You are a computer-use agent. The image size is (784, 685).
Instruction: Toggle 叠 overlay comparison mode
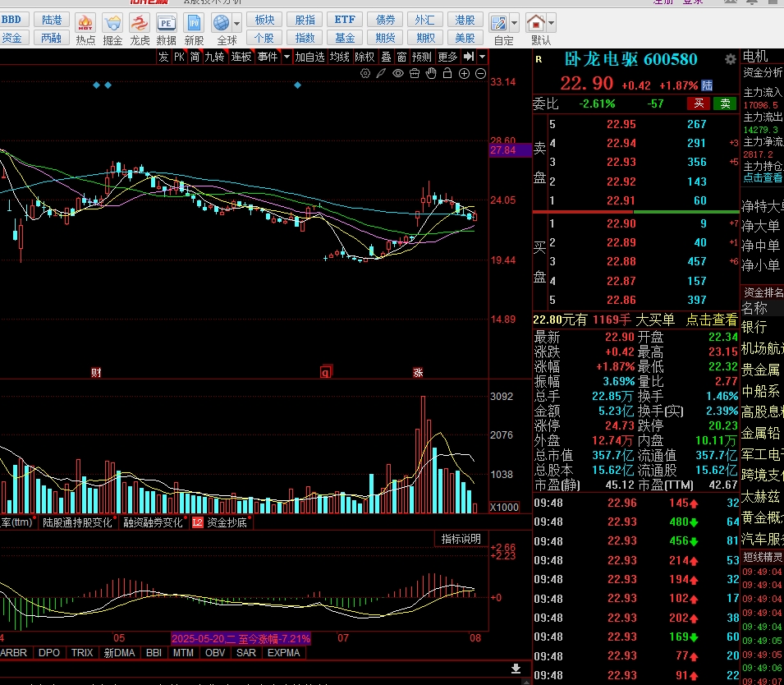pyautogui.click(x=386, y=57)
